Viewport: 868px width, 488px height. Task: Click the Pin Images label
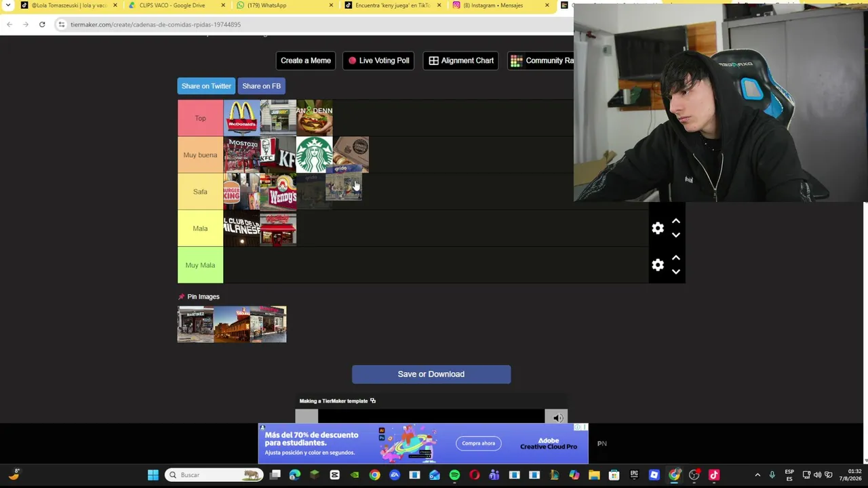(203, 297)
